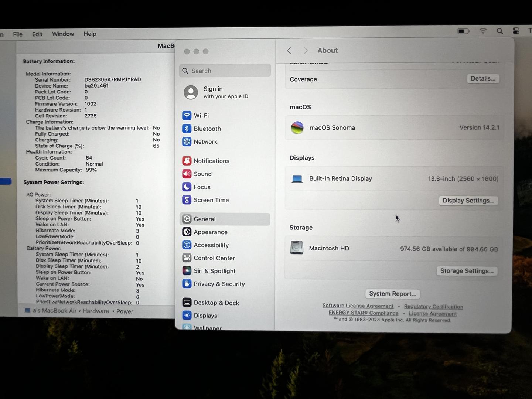Open Wi-Fi status in menu bar
This screenshot has width=532, height=399.
point(483,31)
